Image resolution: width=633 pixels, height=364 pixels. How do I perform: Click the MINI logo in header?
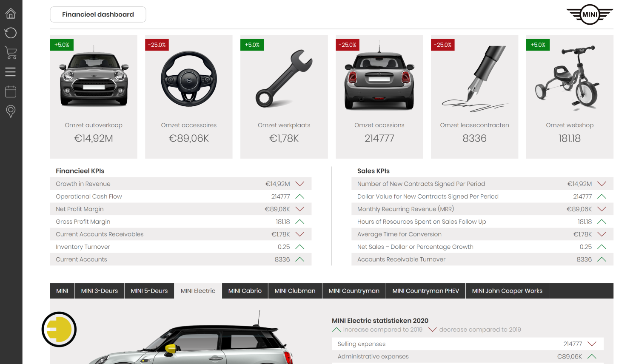pos(590,14)
